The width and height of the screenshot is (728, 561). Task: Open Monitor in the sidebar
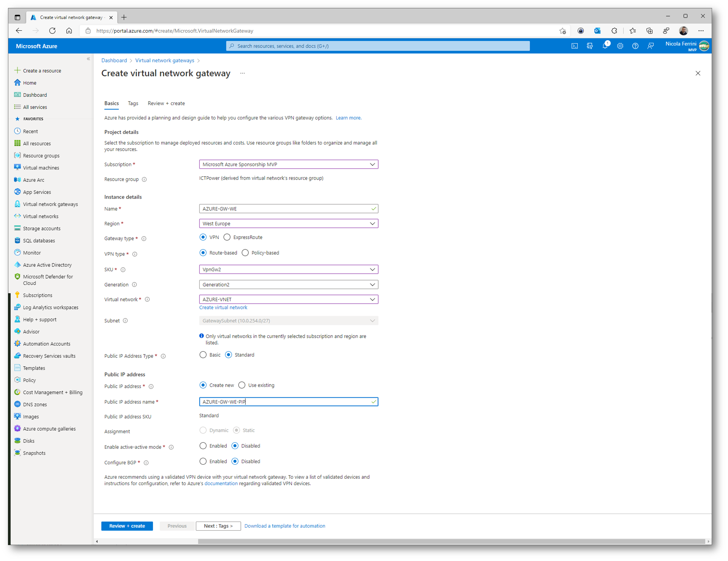32,252
